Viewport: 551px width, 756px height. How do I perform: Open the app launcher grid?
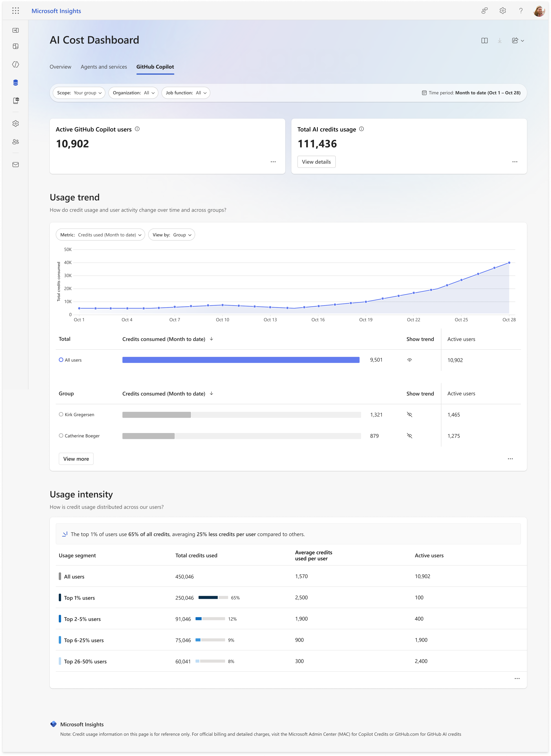click(x=15, y=11)
